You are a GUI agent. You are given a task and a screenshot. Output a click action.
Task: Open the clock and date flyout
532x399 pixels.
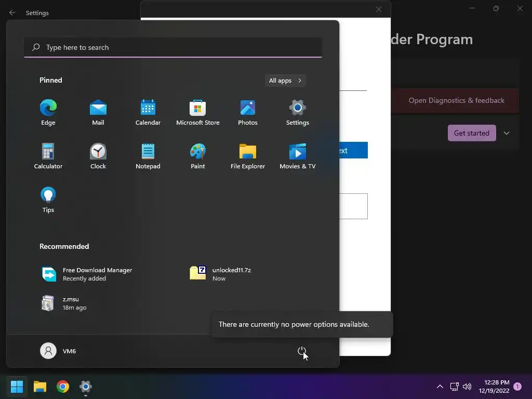pyautogui.click(x=494, y=387)
